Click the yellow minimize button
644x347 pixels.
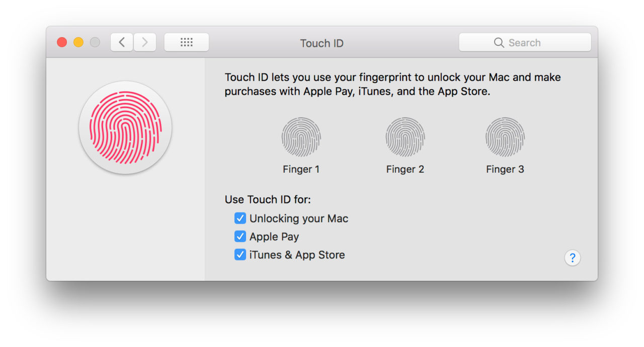[x=78, y=42]
